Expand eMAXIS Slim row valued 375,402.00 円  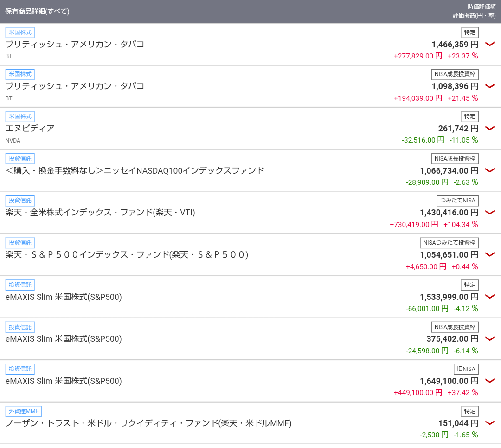click(x=490, y=338)
